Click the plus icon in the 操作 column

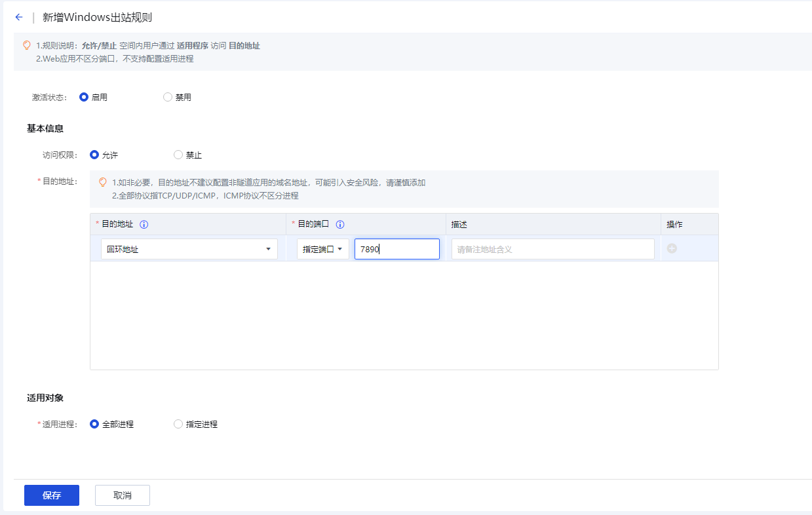[x=672, y=249]
